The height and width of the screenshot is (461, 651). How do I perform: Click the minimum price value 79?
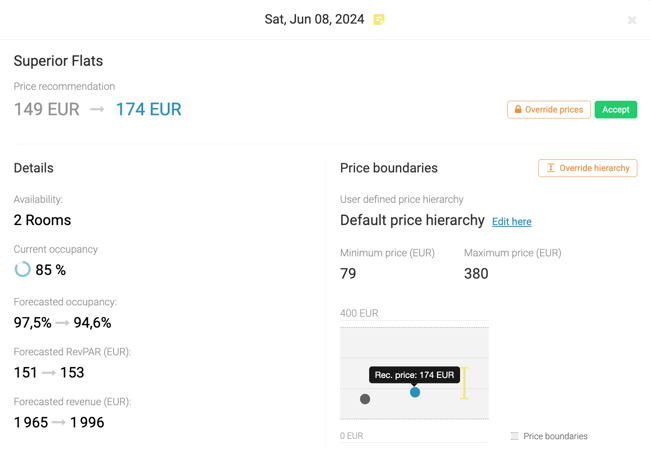348,274
